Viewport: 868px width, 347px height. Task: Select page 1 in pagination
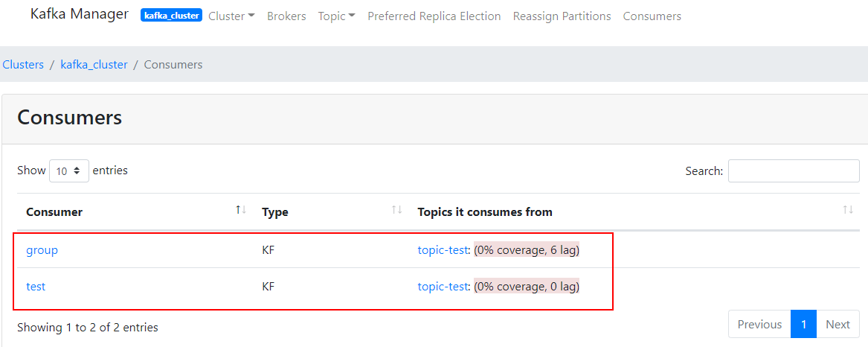[804, 324]
